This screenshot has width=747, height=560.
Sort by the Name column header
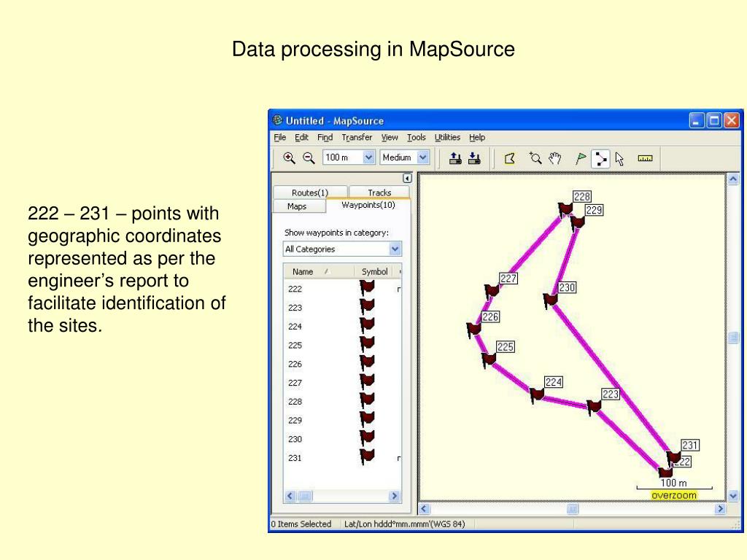(319, 271)
